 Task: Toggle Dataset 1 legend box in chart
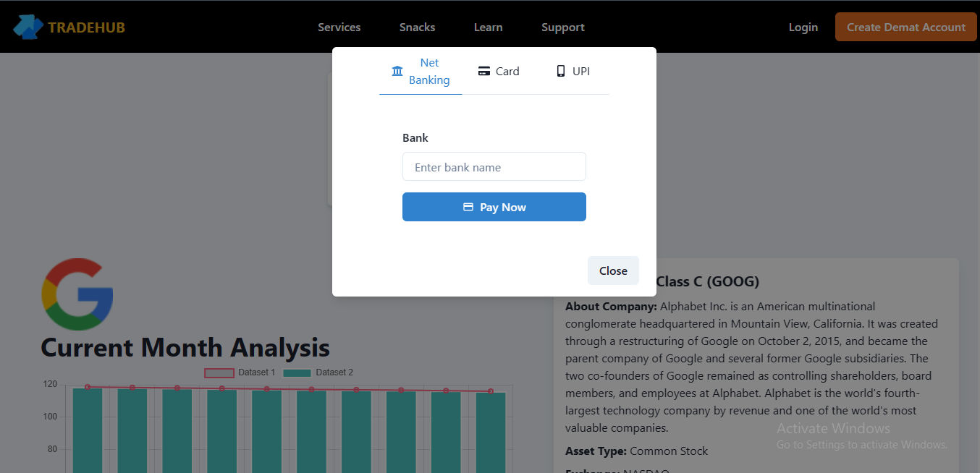click(x=219, y=372)
